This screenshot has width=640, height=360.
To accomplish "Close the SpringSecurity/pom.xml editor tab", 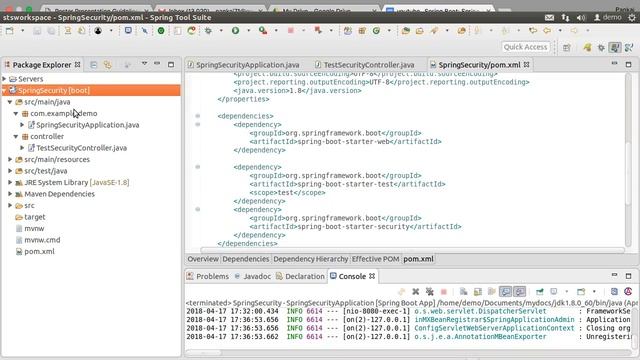I will pyautogui.click(x=527, y=64).
